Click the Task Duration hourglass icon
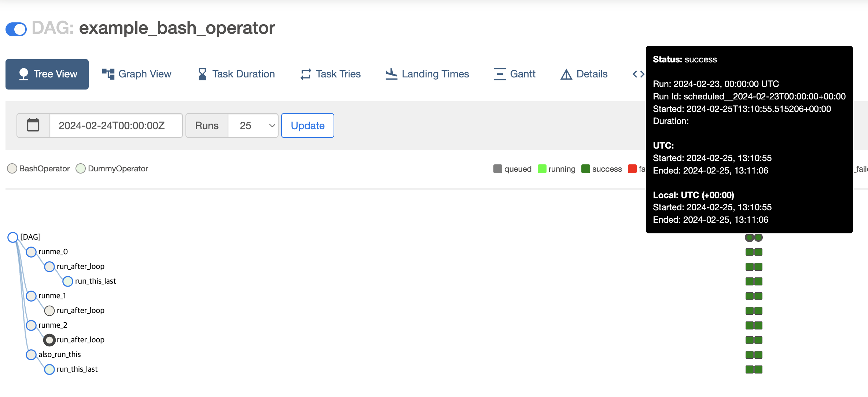This screenshot has height=397, width=868. click(202, 74)
